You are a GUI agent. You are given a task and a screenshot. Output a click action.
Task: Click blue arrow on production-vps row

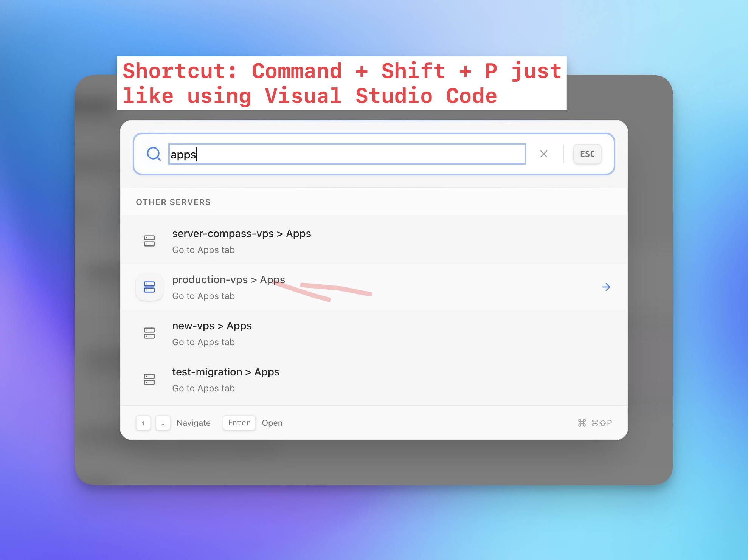coord(606,287)
